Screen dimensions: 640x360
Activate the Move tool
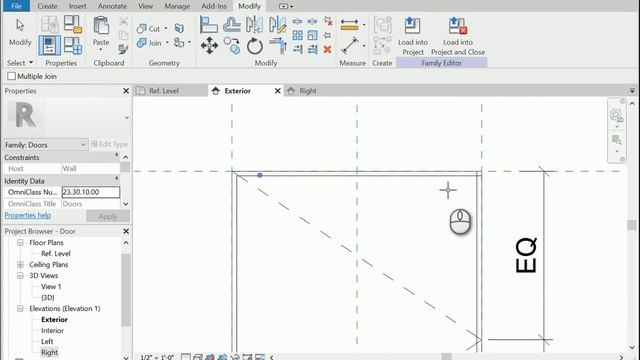coord(209,45)
